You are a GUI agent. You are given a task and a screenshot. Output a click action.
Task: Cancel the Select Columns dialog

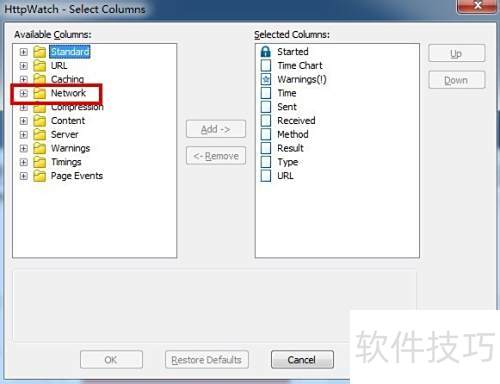click(x=302, y=360)
